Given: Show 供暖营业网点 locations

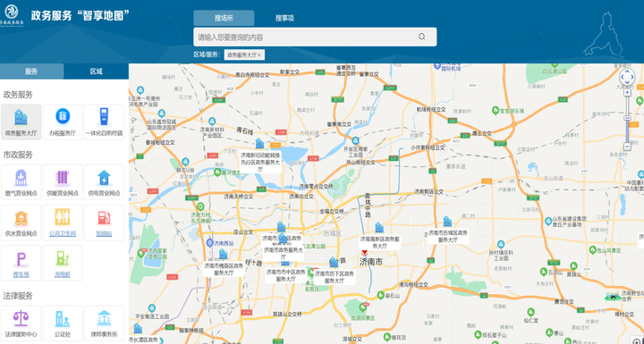Looking at the screenshot, I should click(63, 182).
